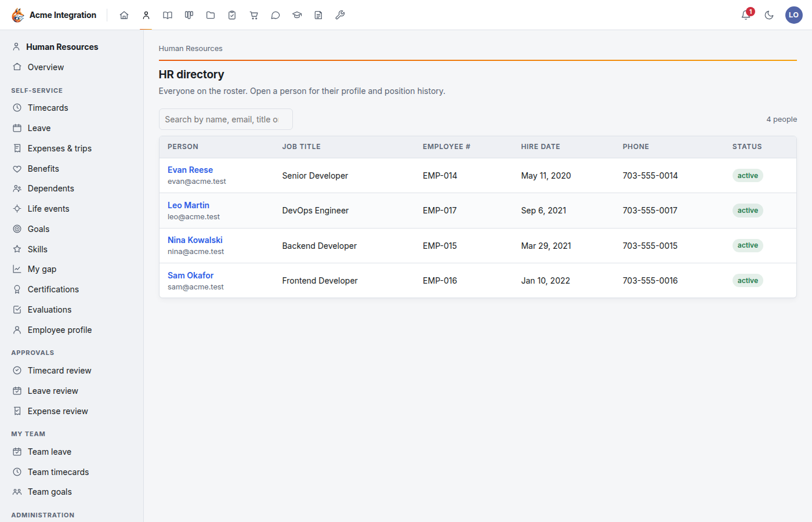Open the wrench tools icon

point(340,15)
